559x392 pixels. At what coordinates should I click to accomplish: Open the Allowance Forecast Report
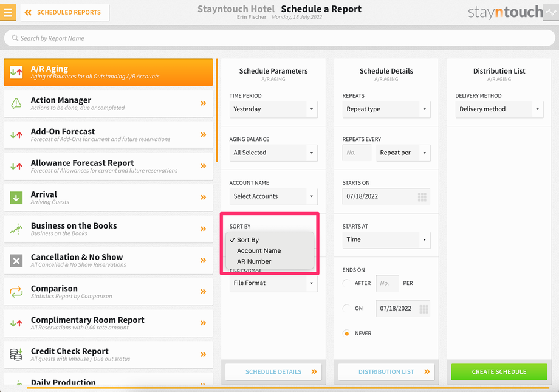point(108,166)
